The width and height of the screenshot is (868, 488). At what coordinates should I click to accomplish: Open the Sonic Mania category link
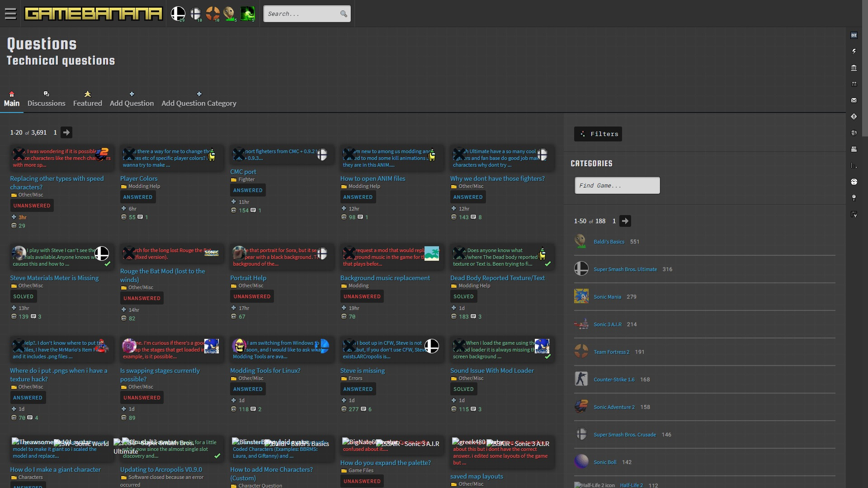607,297
